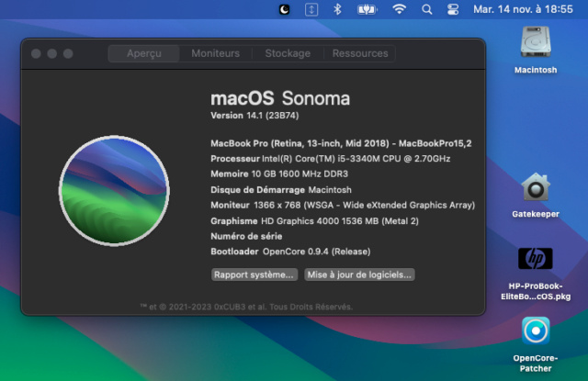
Task: Open the Bluetooth menu bar icon
Action: coord(337,9)
